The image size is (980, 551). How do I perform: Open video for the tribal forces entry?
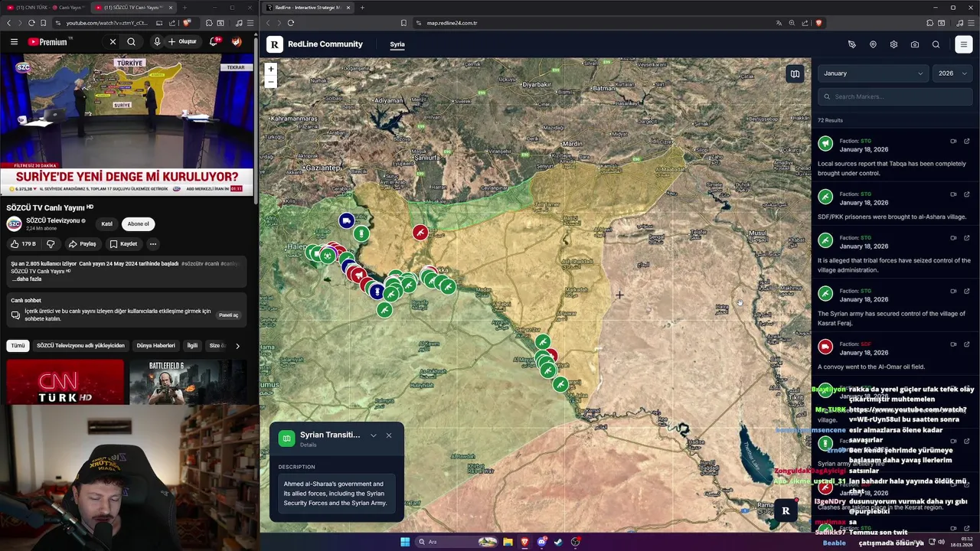pyautogui.click(x=953, y=238)
